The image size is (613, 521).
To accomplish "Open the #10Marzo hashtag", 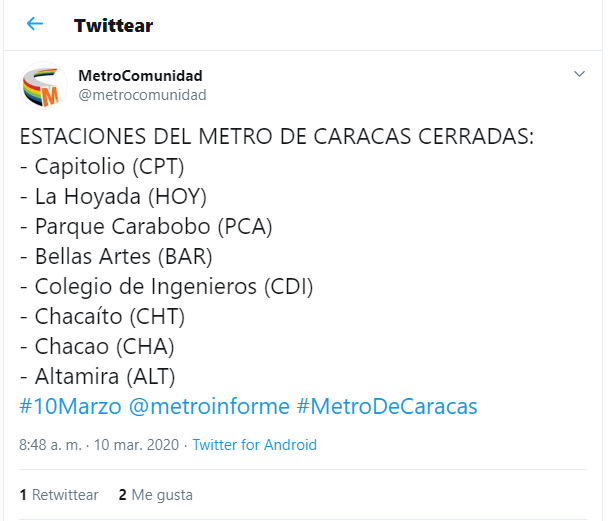I will tap(70, 406).
